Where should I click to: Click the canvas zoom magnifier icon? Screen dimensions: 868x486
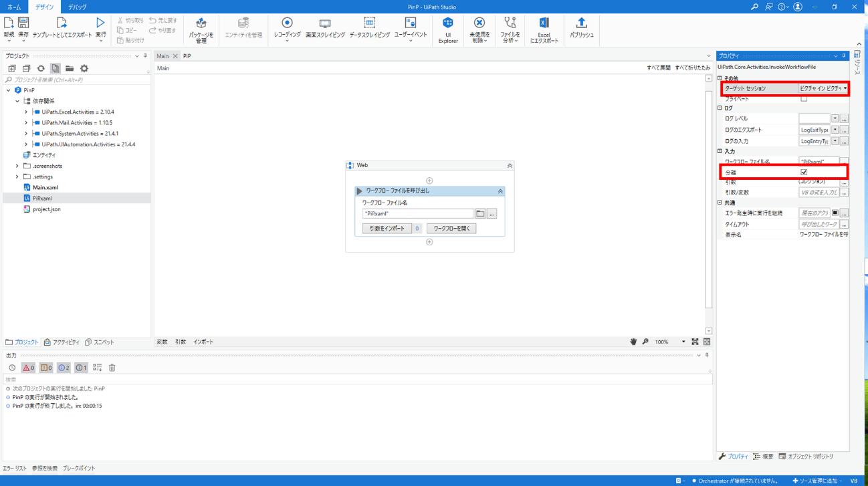click(645, 342)
